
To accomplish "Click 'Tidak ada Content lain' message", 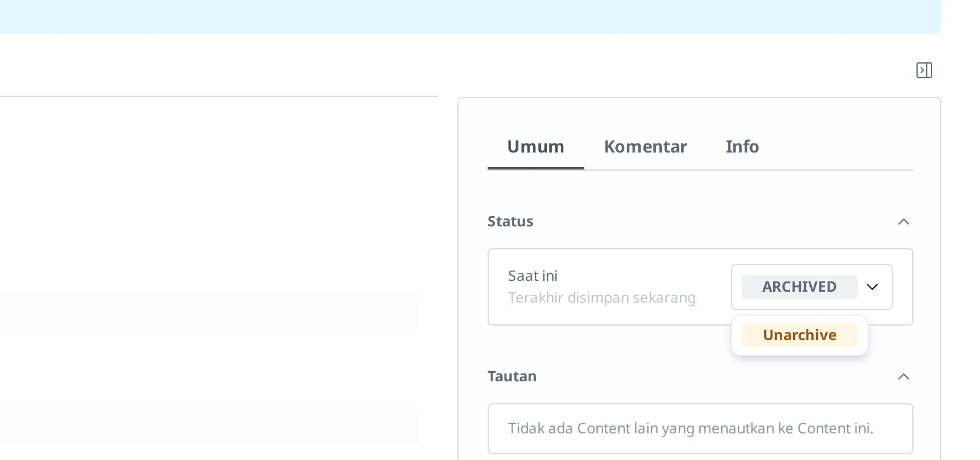I will coord(690,429).
